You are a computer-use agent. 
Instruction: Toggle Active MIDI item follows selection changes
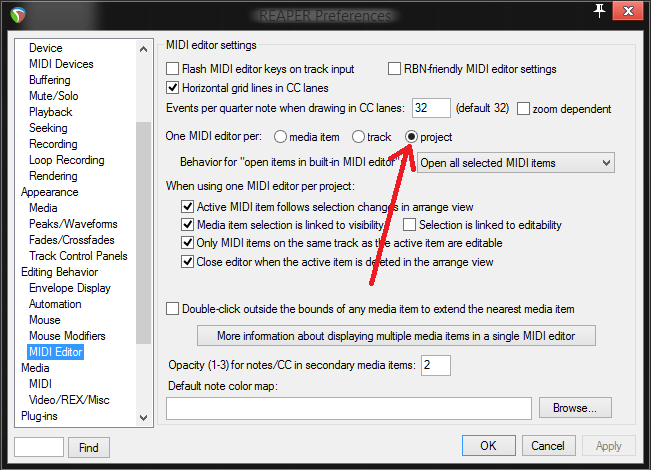(x=187, y=206)
